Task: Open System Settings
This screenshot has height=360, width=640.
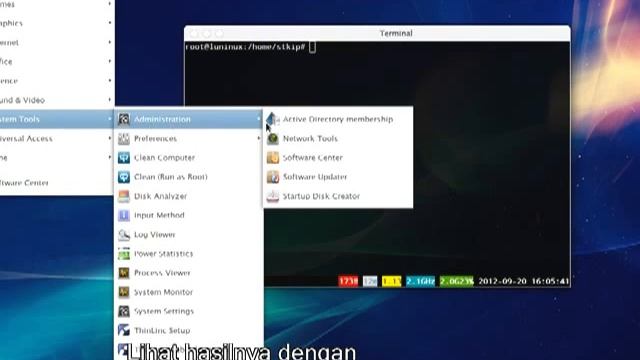Action: tap(189, 311)
